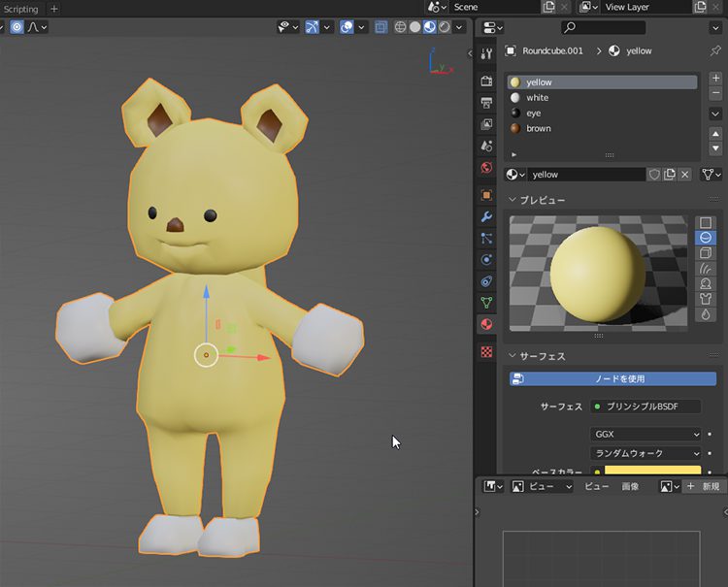Open the GGX distribution dropdown

pos(645,434)
